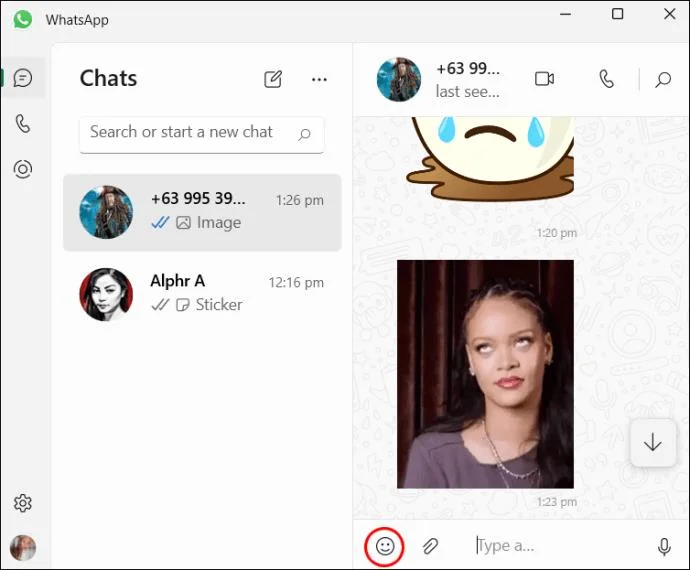This screenshot has width=690, height=570.
Task: Open the emoji picker
Action: (385, 546)
